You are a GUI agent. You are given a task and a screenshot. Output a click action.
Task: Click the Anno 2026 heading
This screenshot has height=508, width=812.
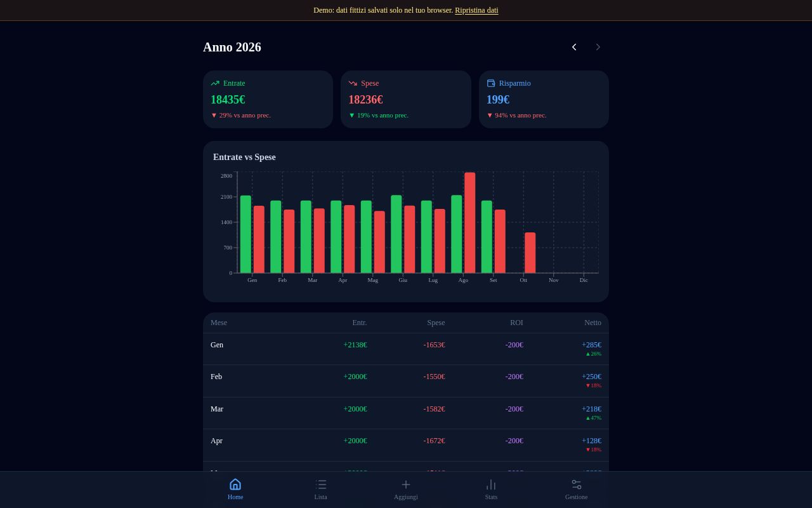(x=232, y=47)
